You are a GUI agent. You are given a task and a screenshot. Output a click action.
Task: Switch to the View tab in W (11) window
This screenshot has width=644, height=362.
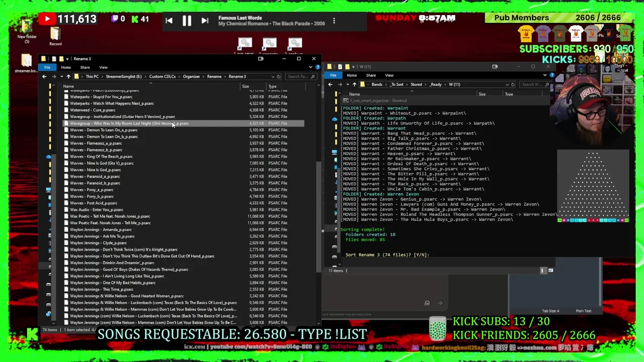(x=389, y=75)
